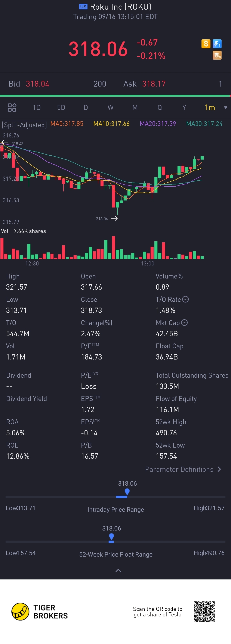Switch to the 1D chart tab
Viewport: 231px width, 644px height.
pos(37,108)
